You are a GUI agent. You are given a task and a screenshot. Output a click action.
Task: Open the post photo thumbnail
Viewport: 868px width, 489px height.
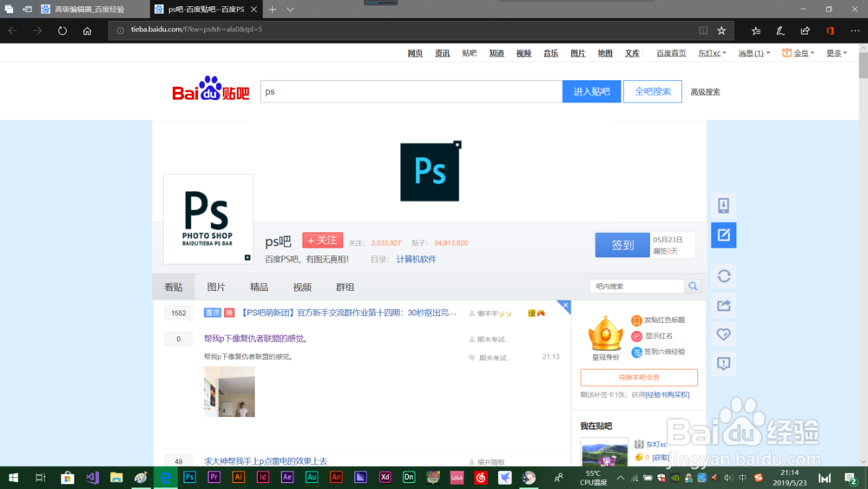coord(229,392)
